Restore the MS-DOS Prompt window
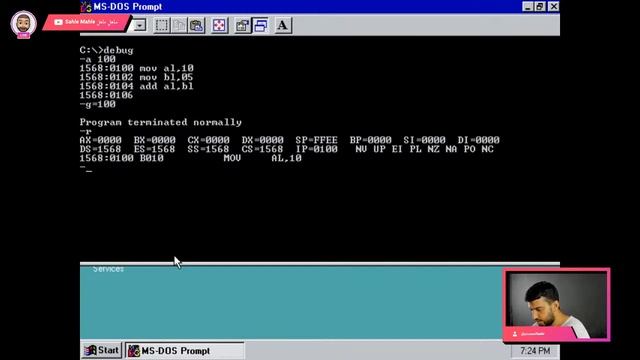Viewport: 640px width, 360px height. coord(540,7)
